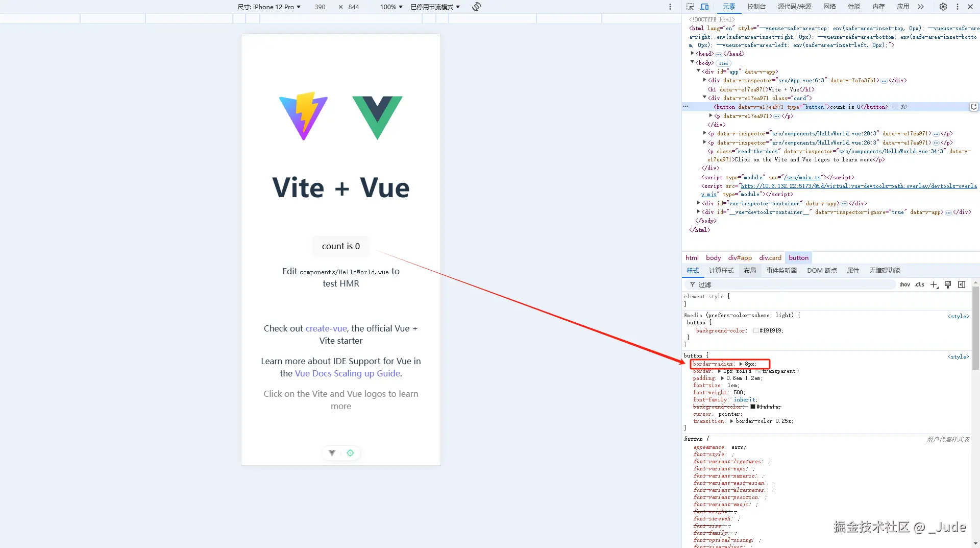
Task: Toggle Vue component inspector target icon
Action: [350, 453]
